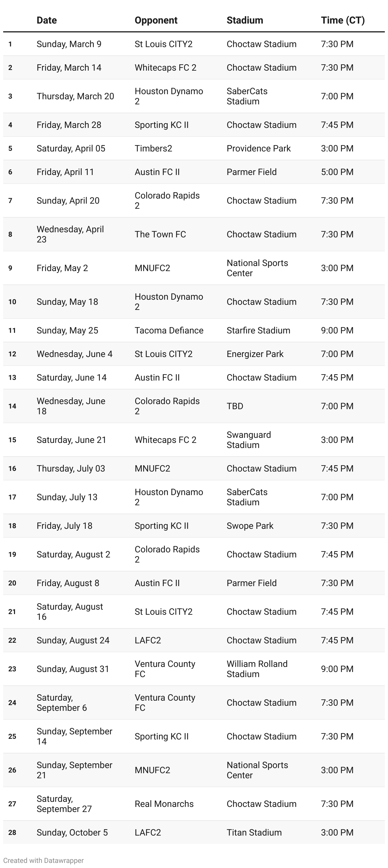Click the Opponent column header
This screenshot has height=868, width=388.
pyautogui.click(x=156, y=20)
